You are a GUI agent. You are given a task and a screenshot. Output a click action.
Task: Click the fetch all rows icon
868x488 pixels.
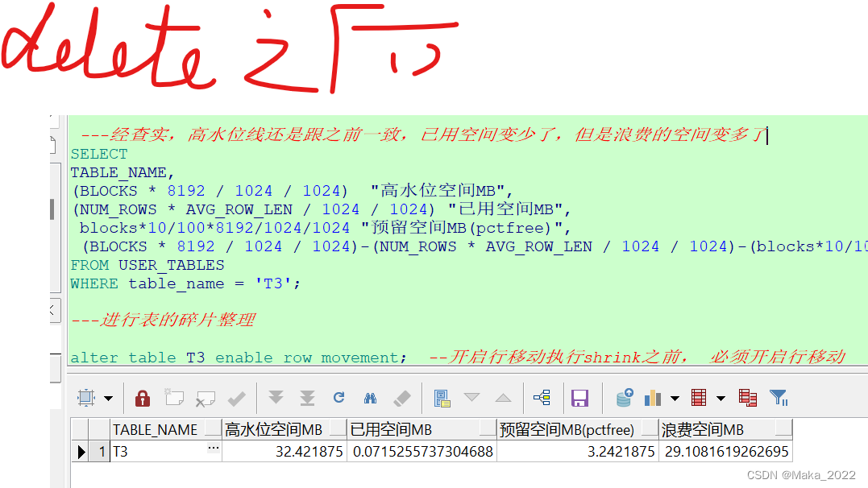[x=307, y=398]
